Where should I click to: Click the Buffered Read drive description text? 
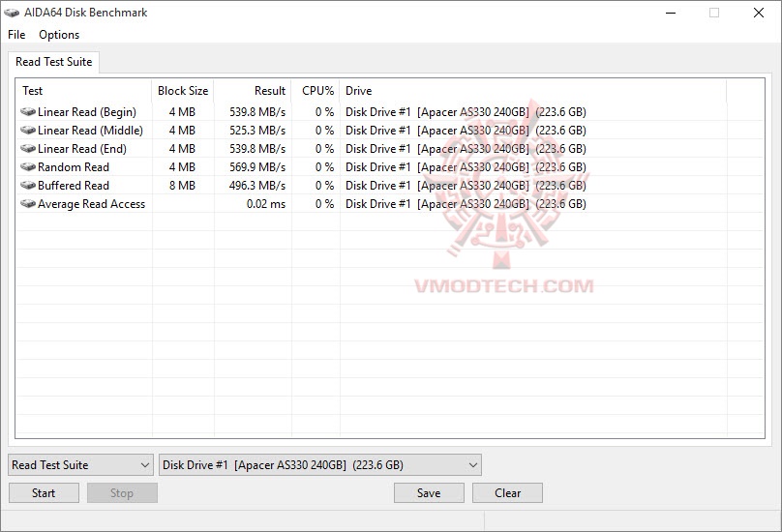click(x=466, y=186)
